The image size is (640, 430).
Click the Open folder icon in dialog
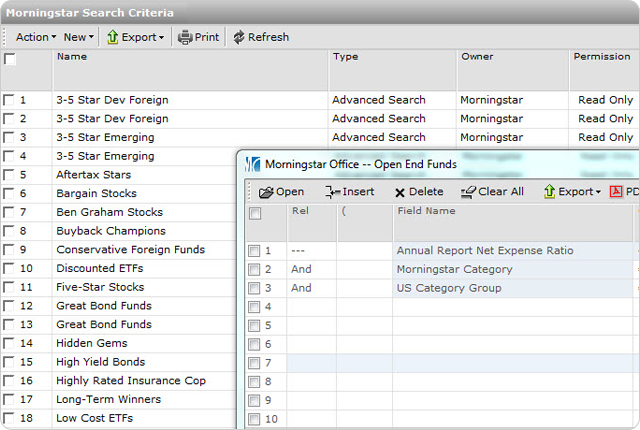pos(266,192)
